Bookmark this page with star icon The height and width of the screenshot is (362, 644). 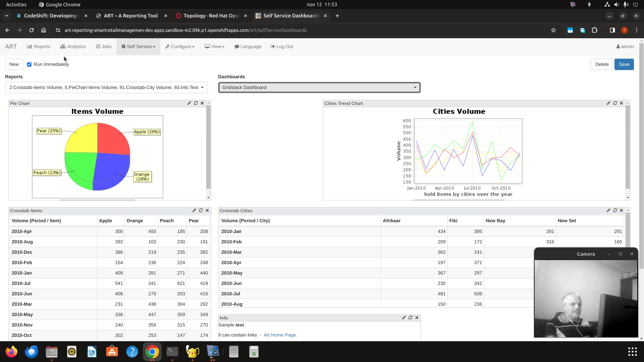553,30
